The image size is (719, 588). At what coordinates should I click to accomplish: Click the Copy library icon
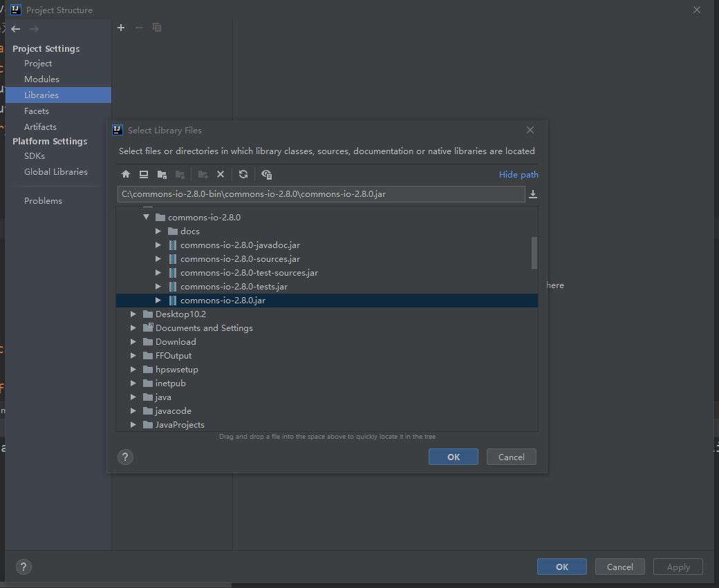(157, 28)
